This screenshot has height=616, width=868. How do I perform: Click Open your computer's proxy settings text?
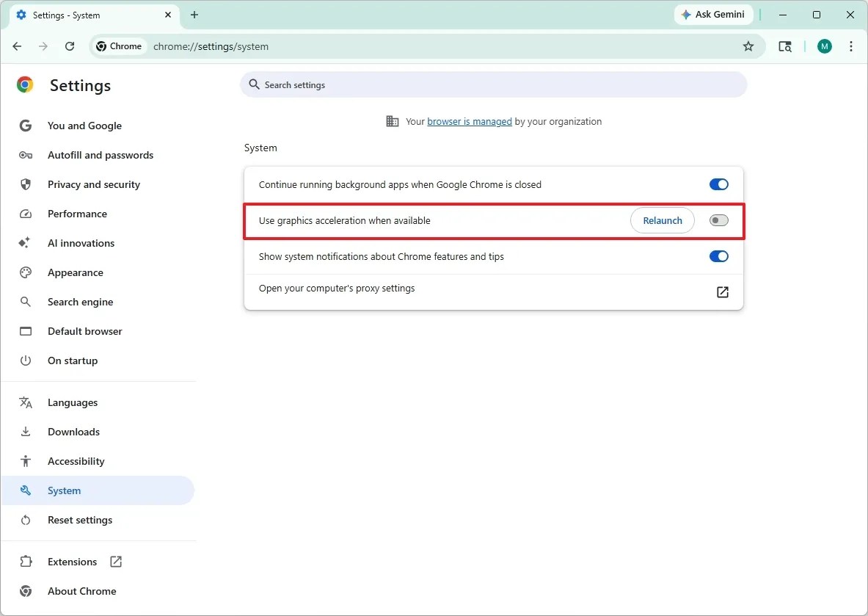pos(337,289)
